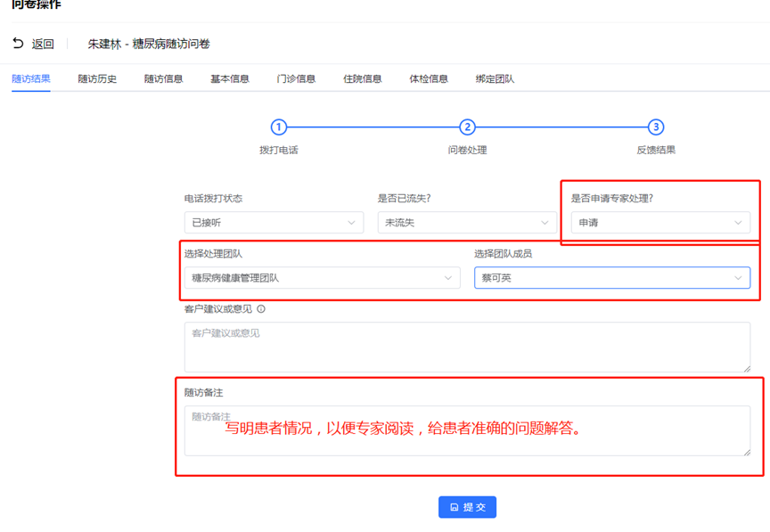The image size is (770, 532).
Task: Click step 2 circle 问卷处理
Action: pos(467,127)
